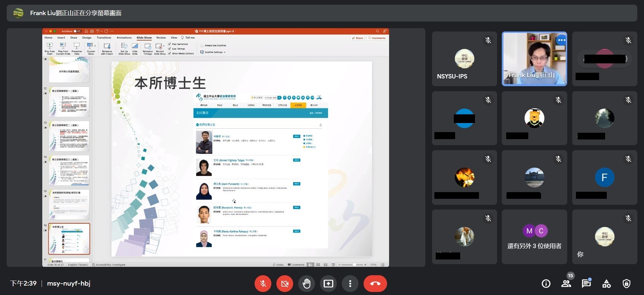Toggle Always Use Subtitles checkbox
The width and height of the screenshot is (644, 295).
pyautogui.click(x=202, y=45)
